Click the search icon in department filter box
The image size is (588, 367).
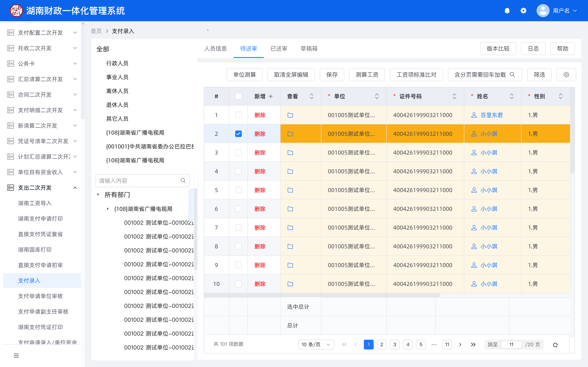coord(183,181)
